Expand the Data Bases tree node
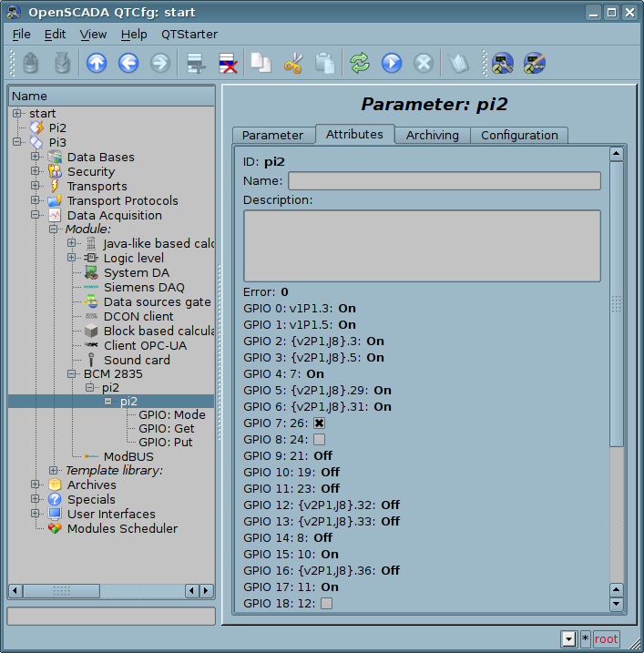 click(36, 157)
